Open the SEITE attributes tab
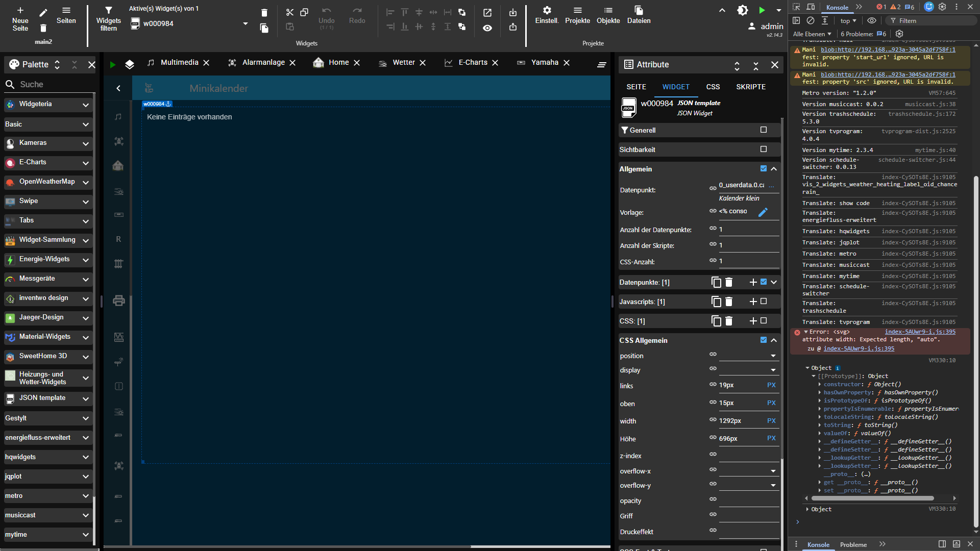The height and width of the screenshot is (551, 980). click(636, 87)
